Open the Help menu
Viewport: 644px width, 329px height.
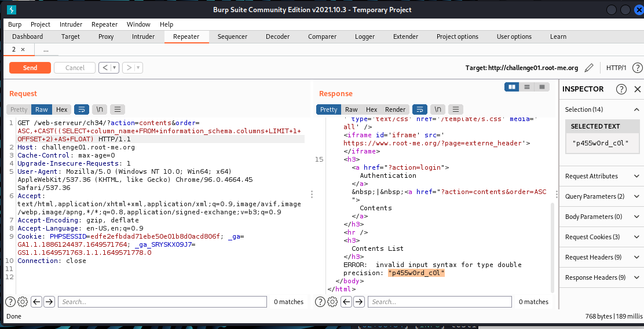(166, 24)
